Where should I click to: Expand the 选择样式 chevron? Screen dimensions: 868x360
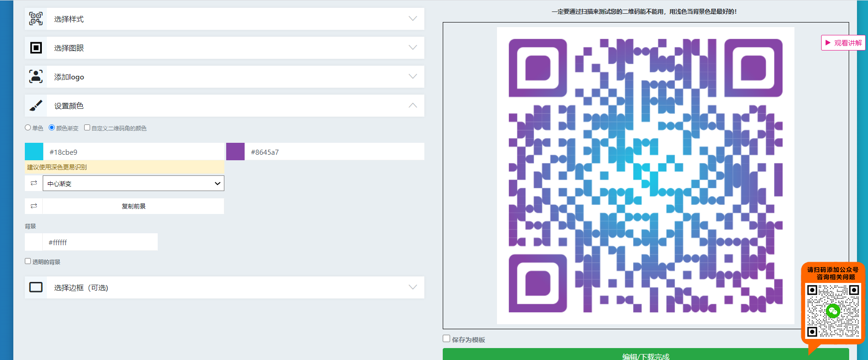coord(413,19)
